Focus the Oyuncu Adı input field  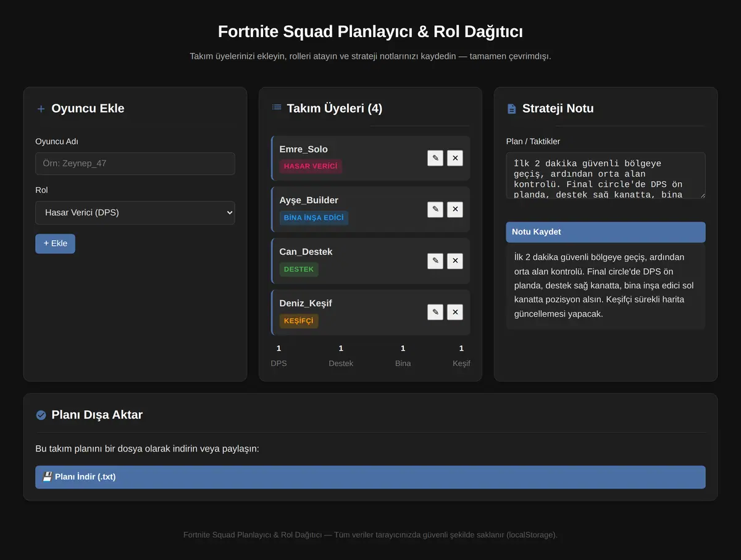point(135,164)
